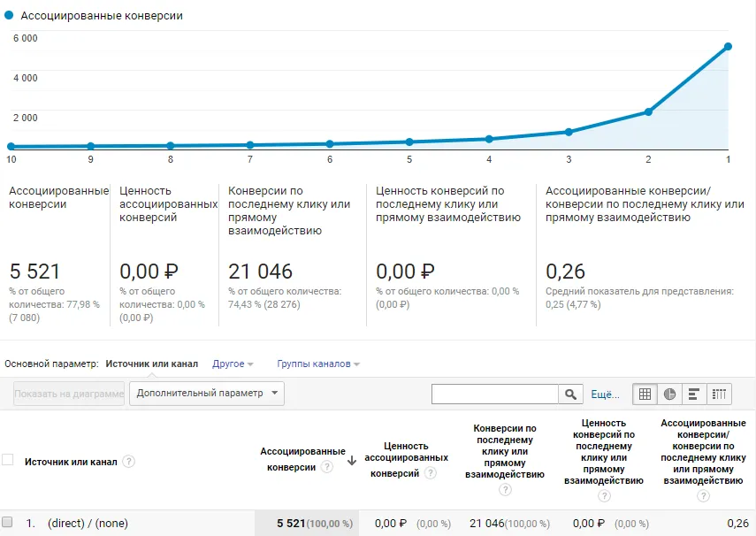Tick the checkbox for (direct) / (none) row

coord(8,523)
